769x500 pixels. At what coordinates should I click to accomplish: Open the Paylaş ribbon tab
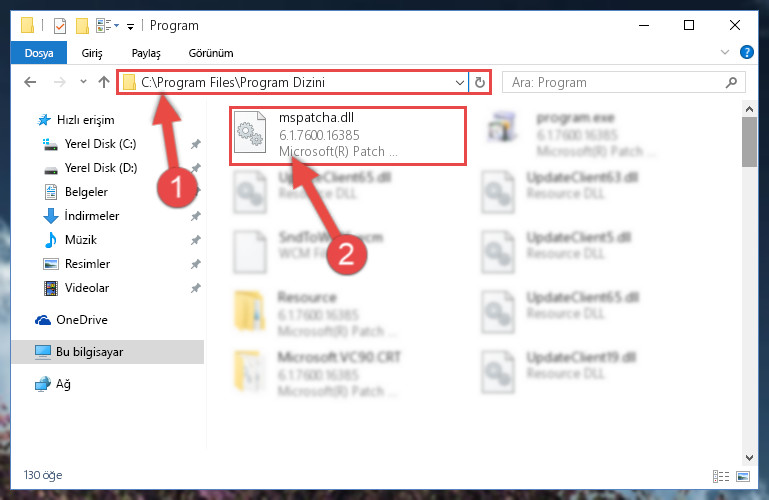146,53
